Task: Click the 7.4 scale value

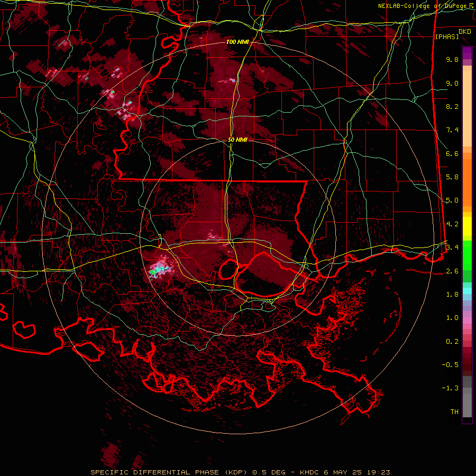Action: [x=452, y=130]
